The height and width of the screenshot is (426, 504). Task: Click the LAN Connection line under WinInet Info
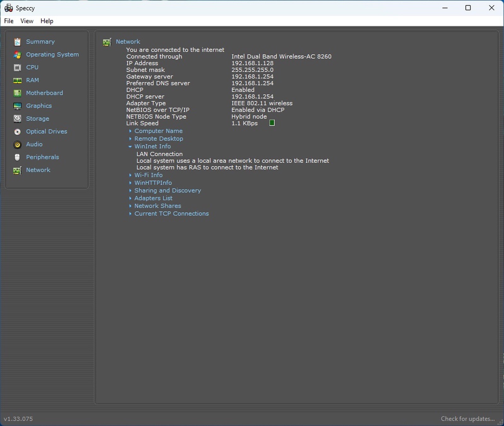click(159, 154)
